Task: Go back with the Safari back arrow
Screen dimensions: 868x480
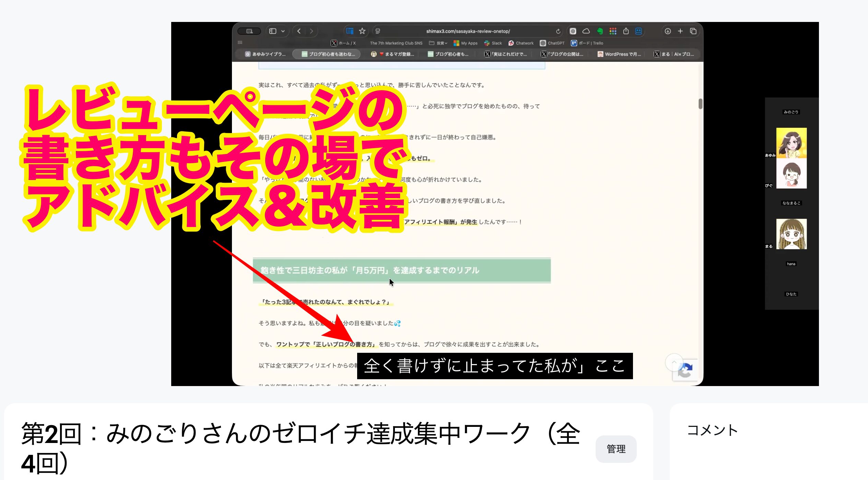Action: 299,31
